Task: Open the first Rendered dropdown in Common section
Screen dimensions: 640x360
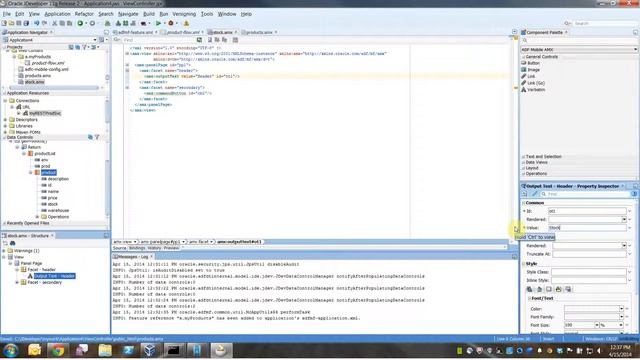Action: pos(624,220)
